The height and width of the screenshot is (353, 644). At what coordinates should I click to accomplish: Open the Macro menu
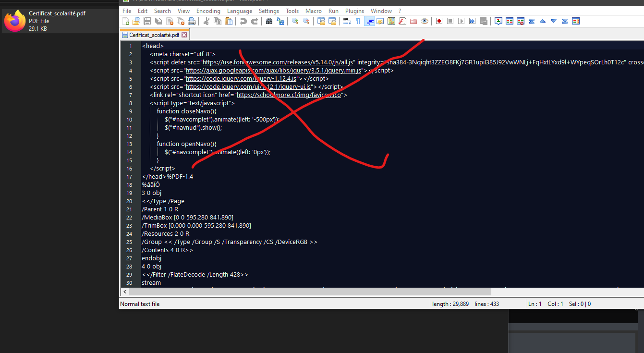click(x=314, y=11)
